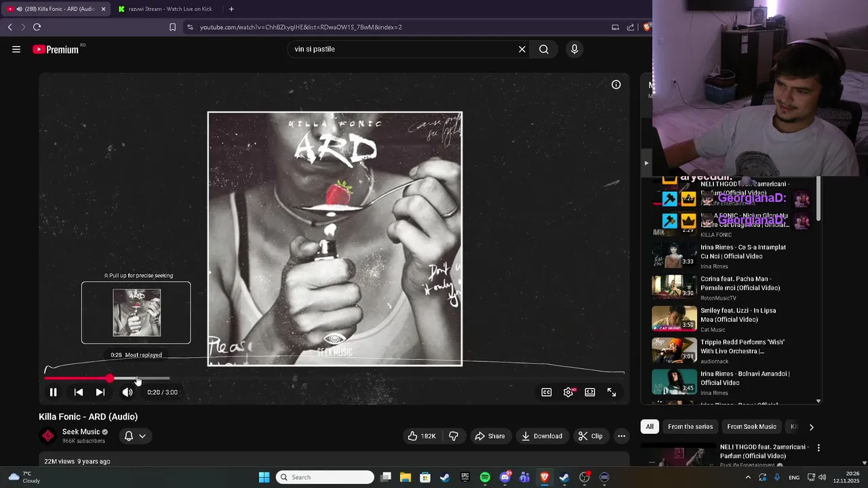The image size is (868, 488).
Task: Open Discord from the taskbar
Action: 505,477
